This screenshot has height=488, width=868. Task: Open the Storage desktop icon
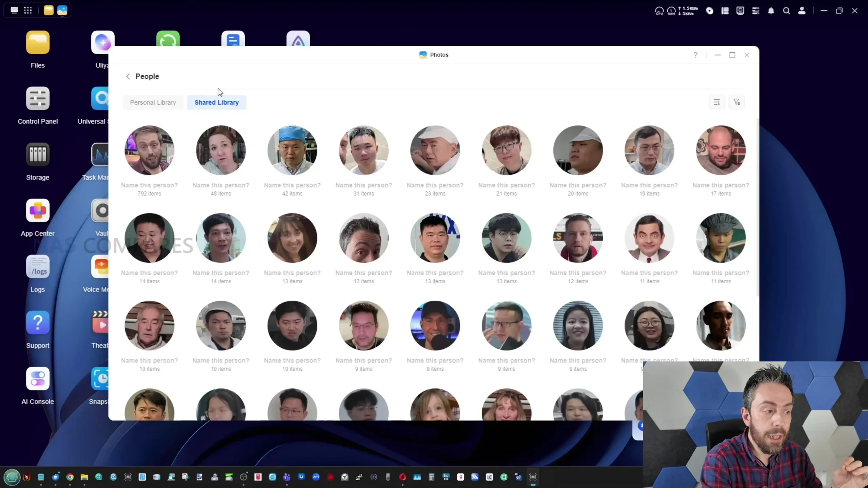tap(38, 155)
